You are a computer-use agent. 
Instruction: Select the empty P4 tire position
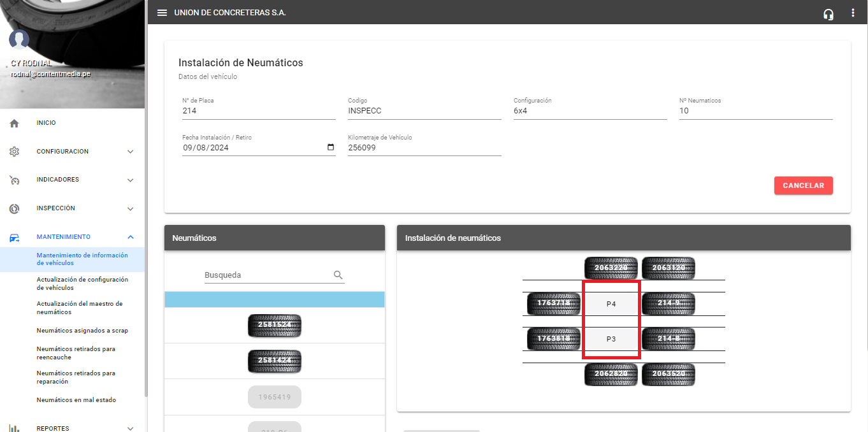coord(611,304)
